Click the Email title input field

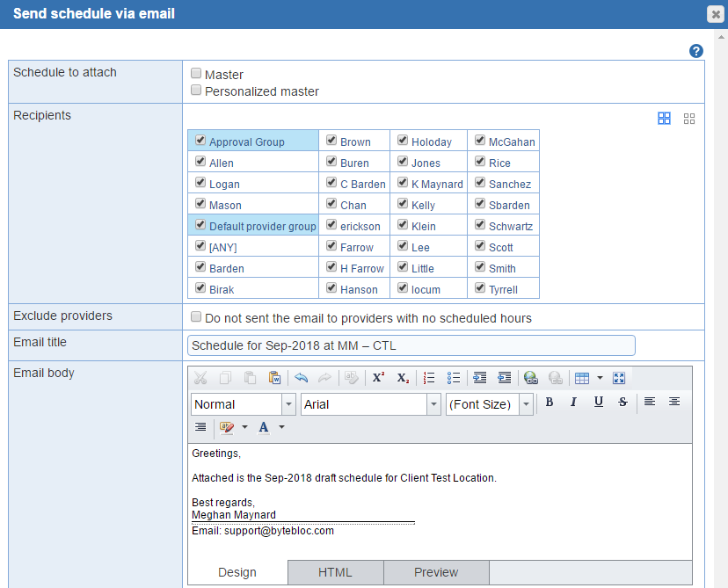point(411,345)
